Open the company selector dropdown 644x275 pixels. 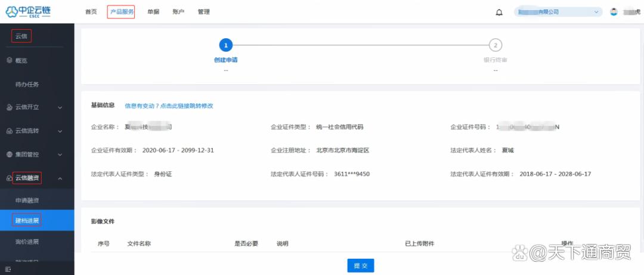tap(558, 12)
